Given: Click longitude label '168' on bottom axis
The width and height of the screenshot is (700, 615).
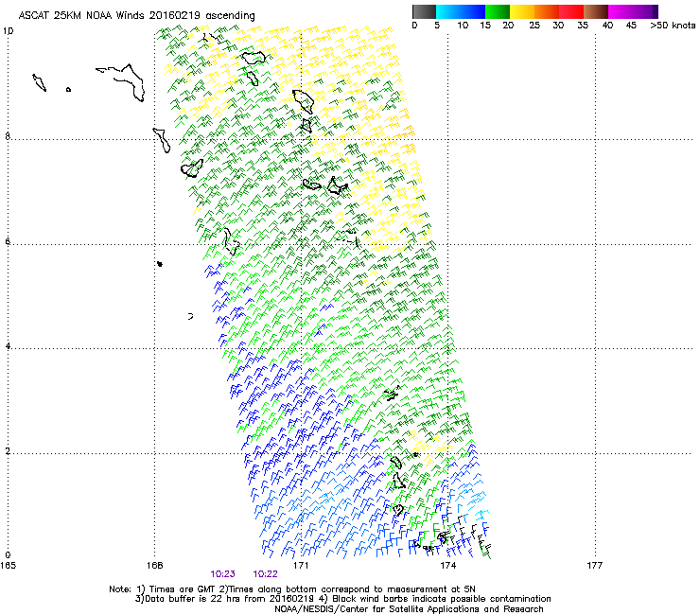Looking at the screenshot, I should click(155, 566).
